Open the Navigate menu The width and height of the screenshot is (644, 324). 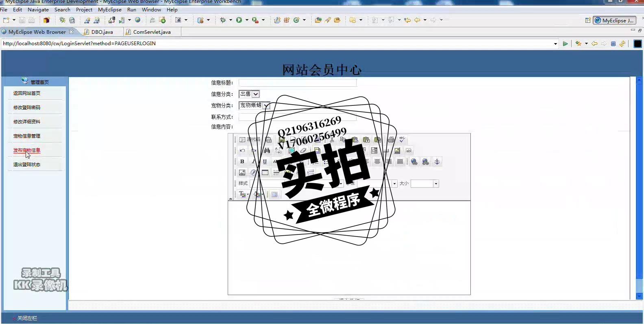(38, 9)
